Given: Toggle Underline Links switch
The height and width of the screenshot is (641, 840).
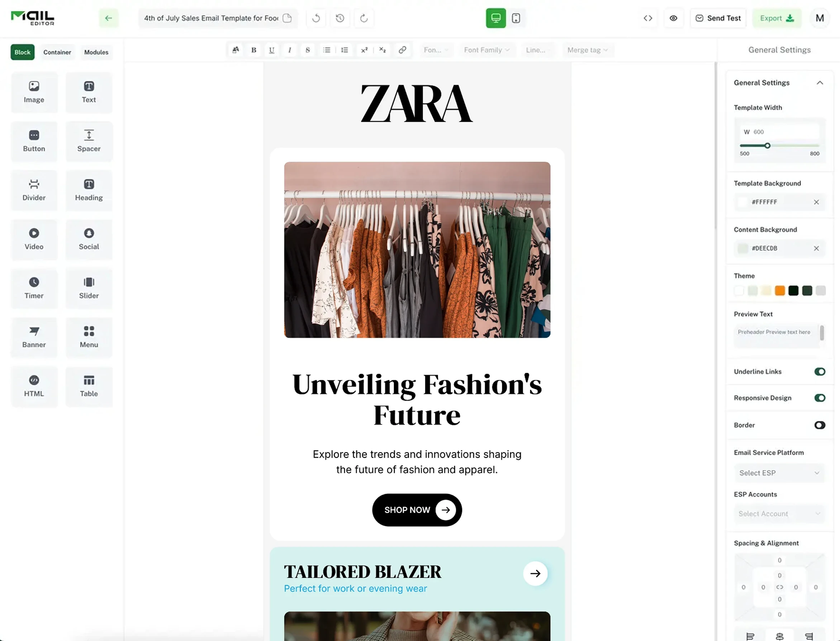Looking at the screenshot, I should 820,372.
